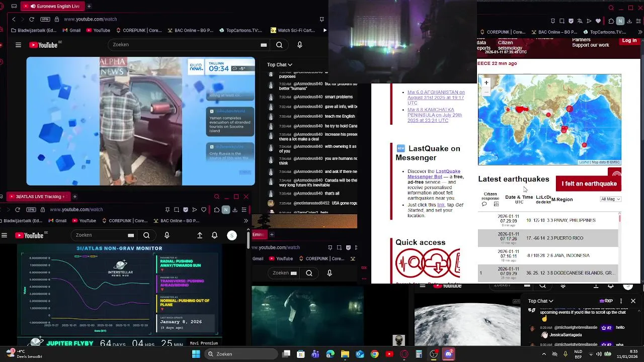Select the DODECANESE ISLANDS earthquake row
This screenshot has width=644, height=362.
tap(548, 273)
